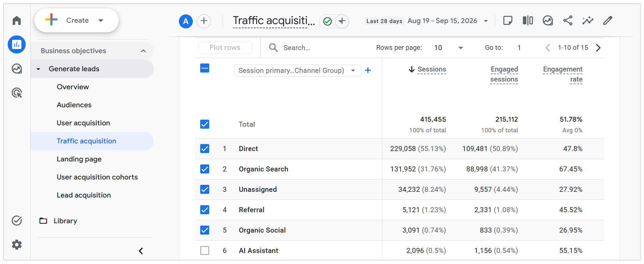
Task: Open the sparkline insights icon
Action: click(x=588, y=21)
